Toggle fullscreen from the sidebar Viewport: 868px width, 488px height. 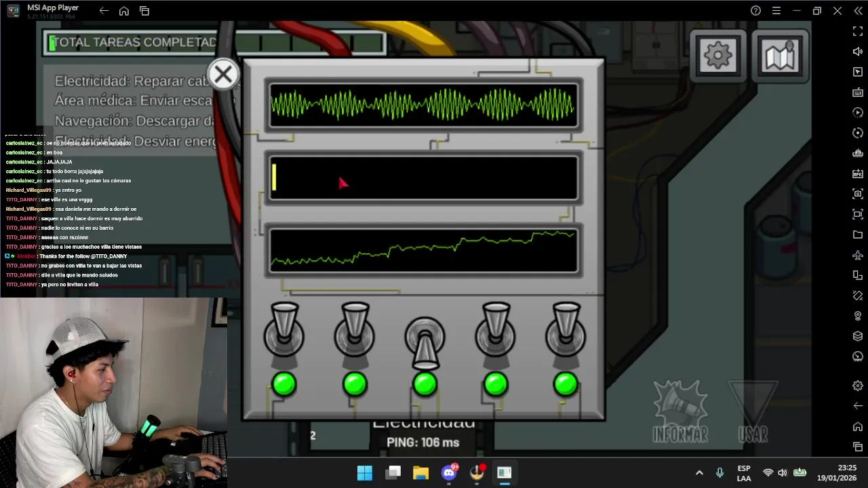[858, 31]
